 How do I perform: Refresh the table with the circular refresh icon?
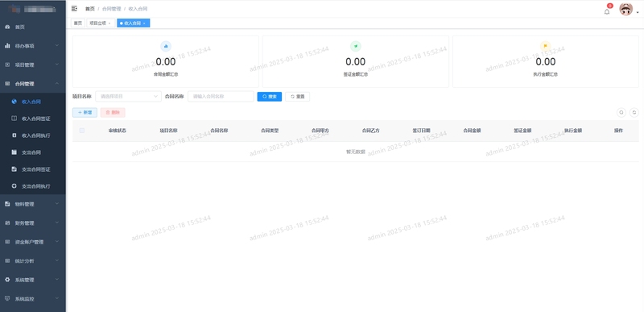coord(634,112)
